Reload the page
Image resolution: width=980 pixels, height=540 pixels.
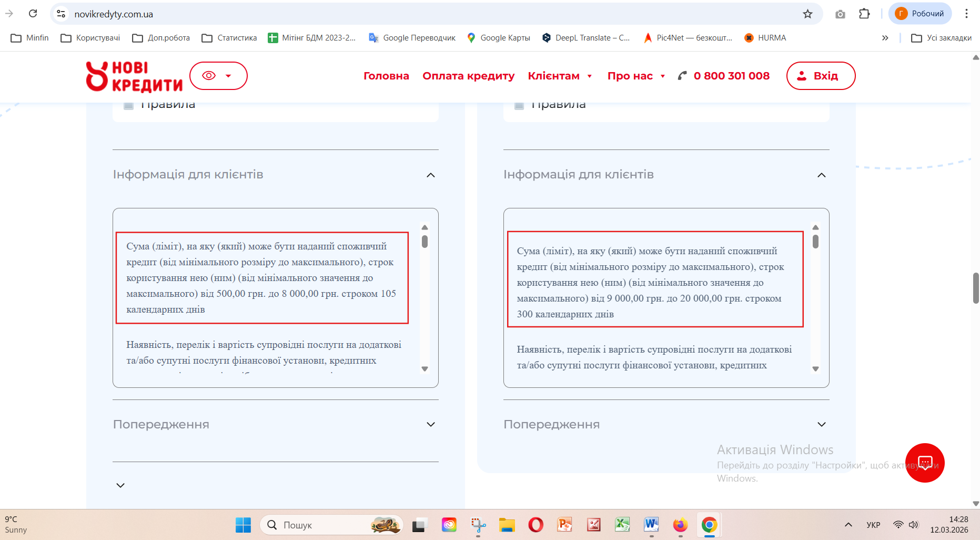(33, 14)
